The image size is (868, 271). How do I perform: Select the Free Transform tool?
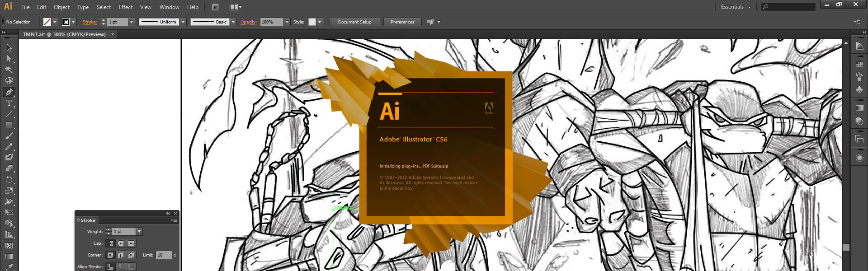pyautogui.click(x=9, y=212)
